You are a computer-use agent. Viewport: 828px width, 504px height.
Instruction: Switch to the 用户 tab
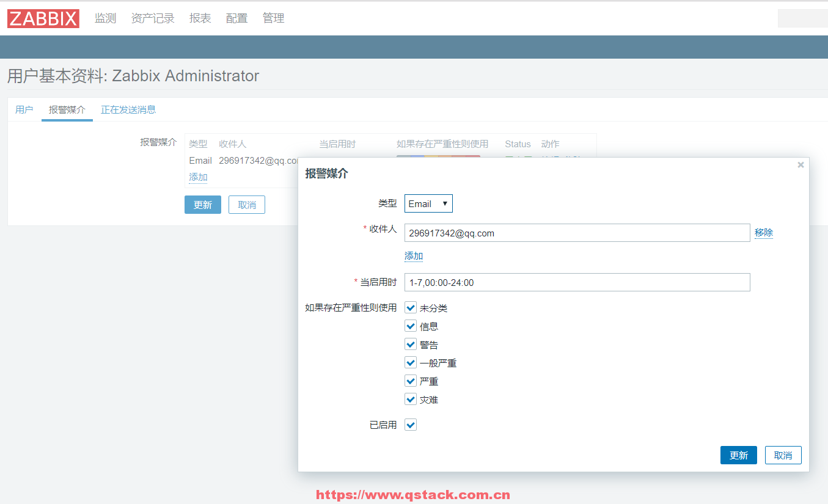24,110
